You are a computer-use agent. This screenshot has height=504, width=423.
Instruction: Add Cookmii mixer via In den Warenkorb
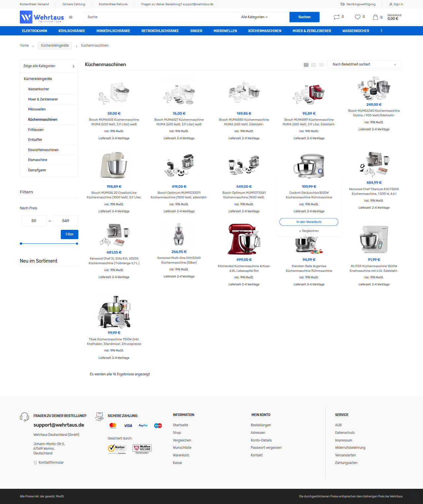pos(309,222)
